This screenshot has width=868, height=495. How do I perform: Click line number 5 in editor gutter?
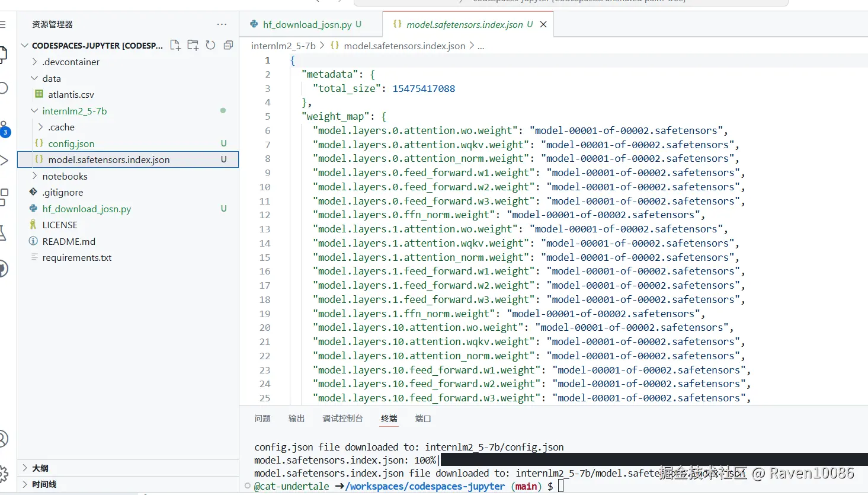tap(267, 117)
